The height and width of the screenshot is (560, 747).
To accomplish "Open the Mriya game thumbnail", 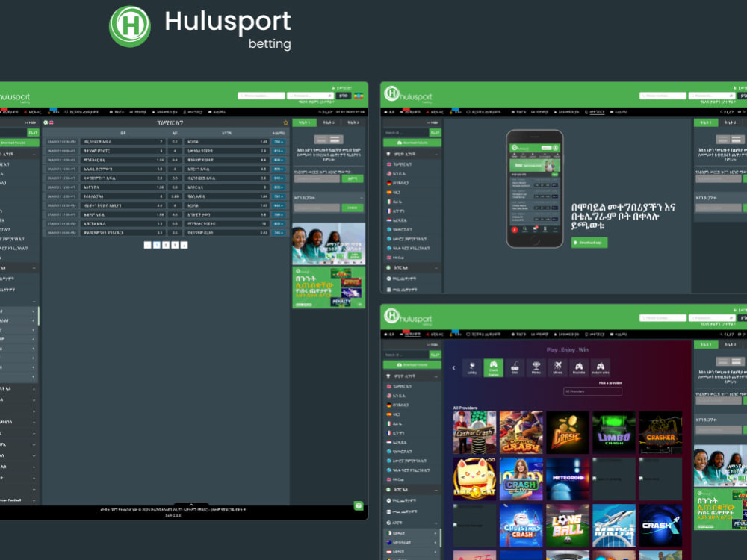I will pyautogui.click(x=614, y=526).
